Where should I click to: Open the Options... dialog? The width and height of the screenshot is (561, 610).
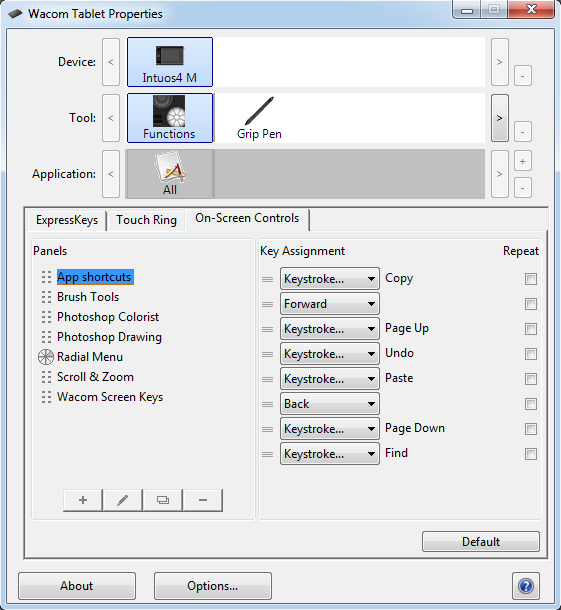point(213,586)
